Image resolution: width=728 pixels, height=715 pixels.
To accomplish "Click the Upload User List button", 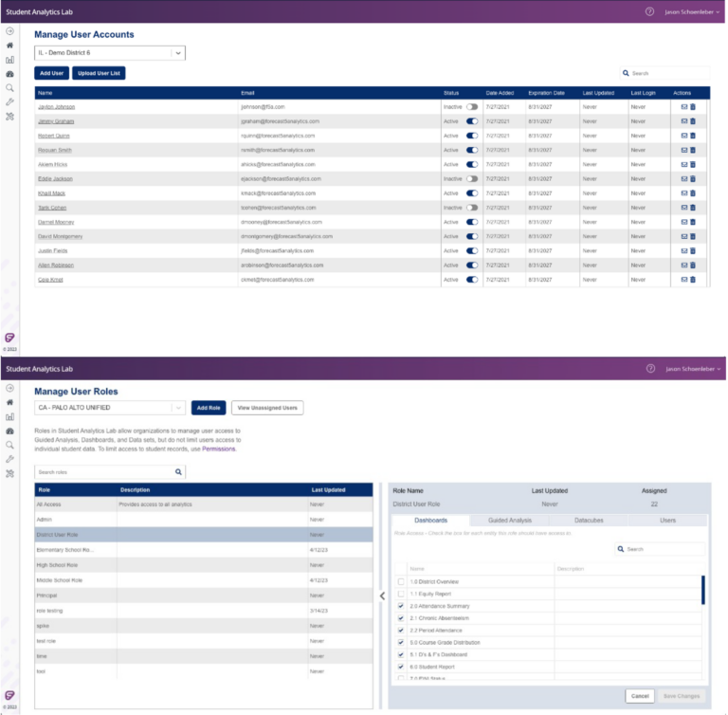I will (99, 73).
